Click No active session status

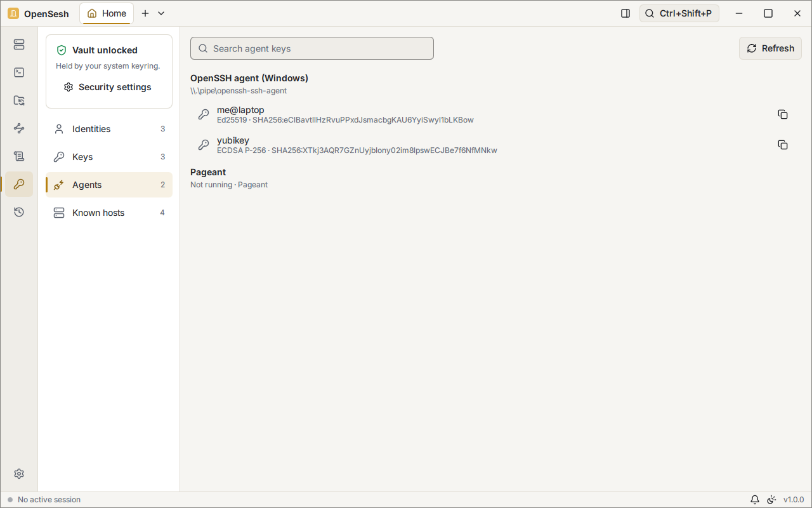44,500
